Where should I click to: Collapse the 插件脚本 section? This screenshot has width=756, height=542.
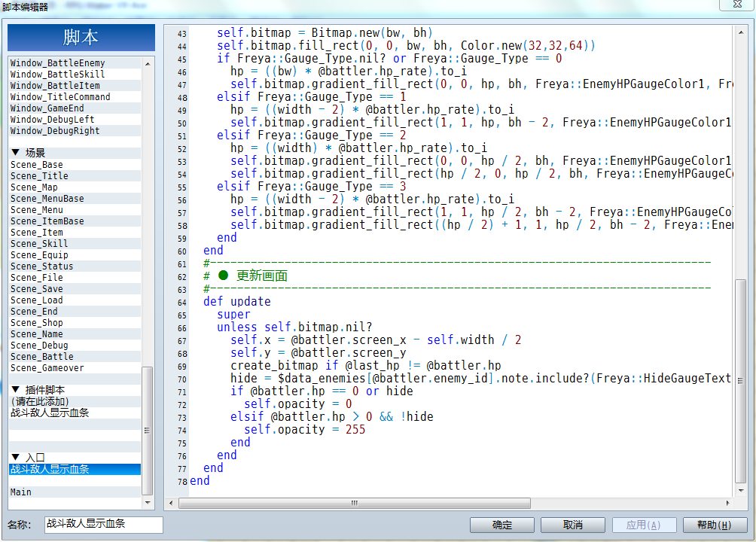tap(16, 390)
